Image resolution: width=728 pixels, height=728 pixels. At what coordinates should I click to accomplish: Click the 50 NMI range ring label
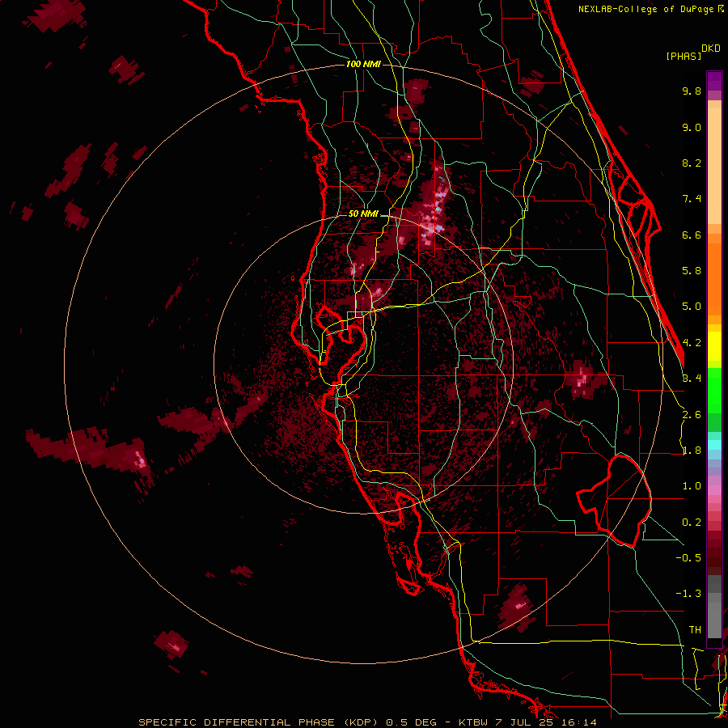(363, 214)
